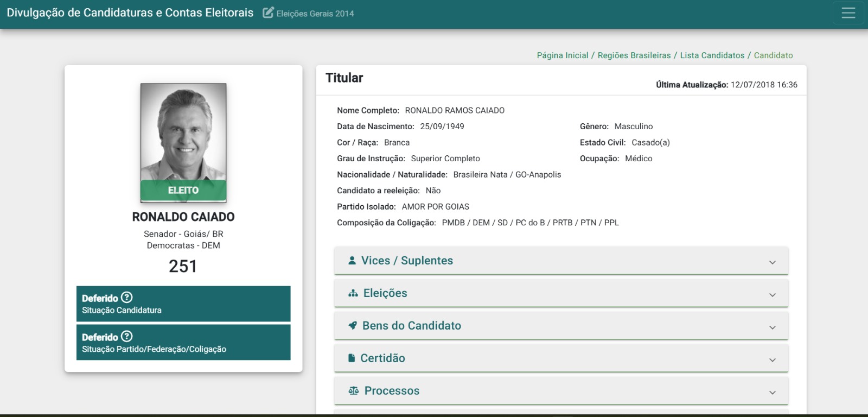868x417 pixels.
Task: Expand the Processos section chevron
Action: [x=773, y=393]
